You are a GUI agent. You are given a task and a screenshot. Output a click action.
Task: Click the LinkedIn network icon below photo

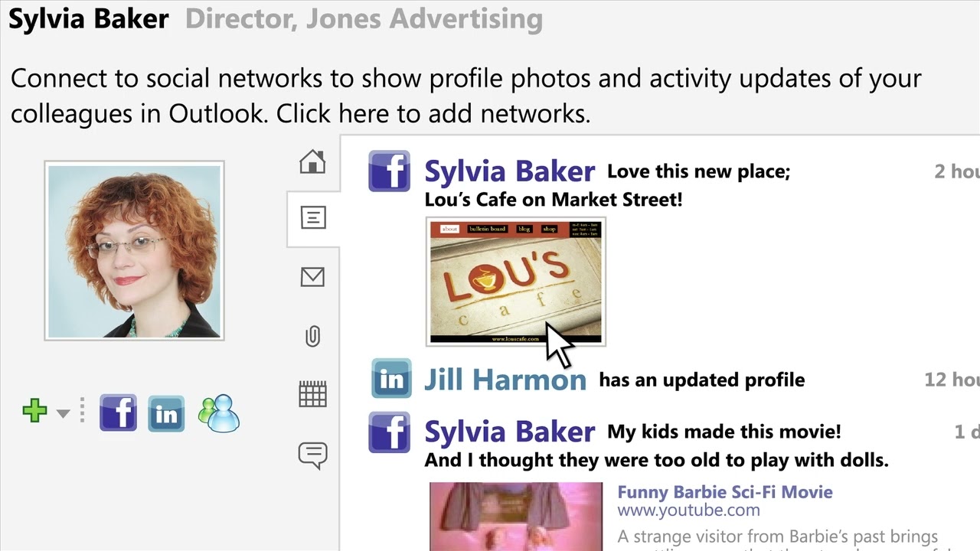pyautogui.click(x=166, y=414)
